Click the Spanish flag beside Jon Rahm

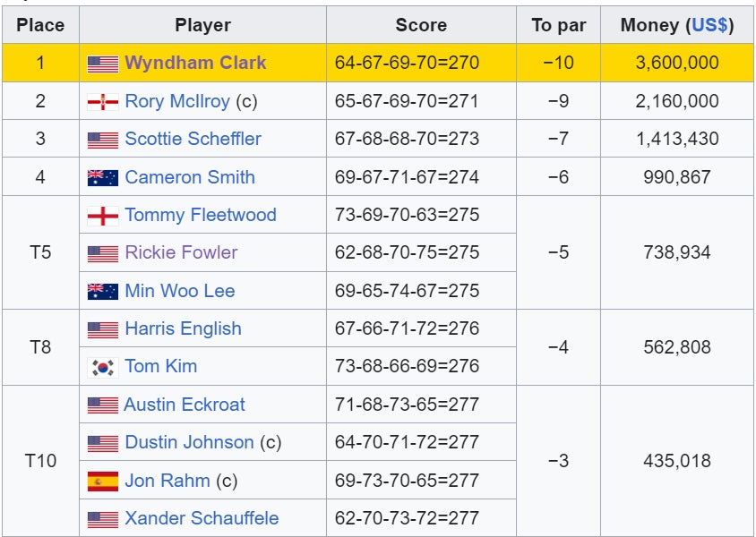[102, 482]
